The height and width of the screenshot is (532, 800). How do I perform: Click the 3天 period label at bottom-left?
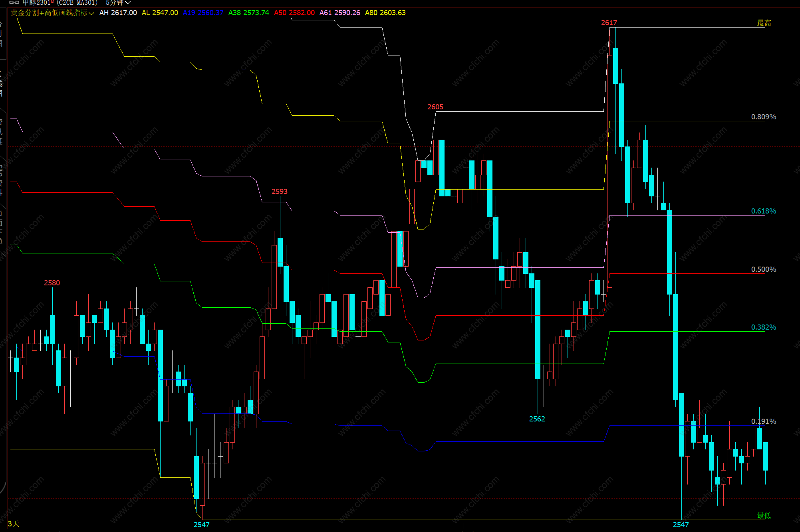click(14, 524)
